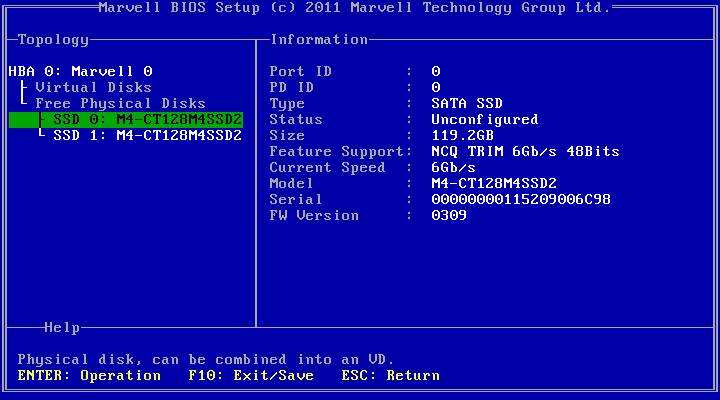Image resolution: width=720 pixels, height=400 pixels.
Task: Click the 6Gb/s current speed value
Action: (454, 168)
